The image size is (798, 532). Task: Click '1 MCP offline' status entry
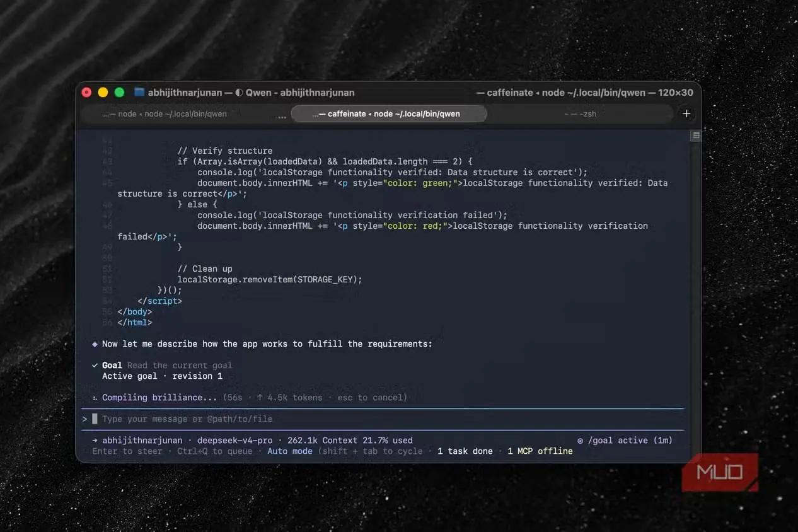pos(540,451)
